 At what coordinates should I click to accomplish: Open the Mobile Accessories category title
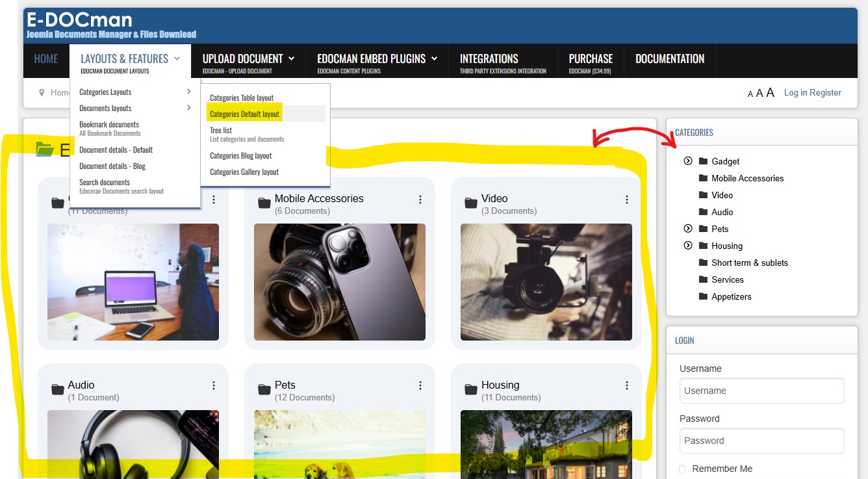[319, 199]
